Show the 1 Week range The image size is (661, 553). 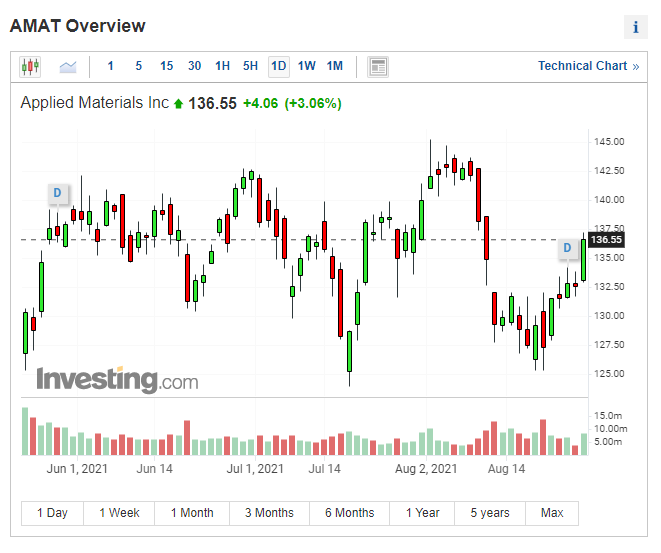click(x=119, y=513)
